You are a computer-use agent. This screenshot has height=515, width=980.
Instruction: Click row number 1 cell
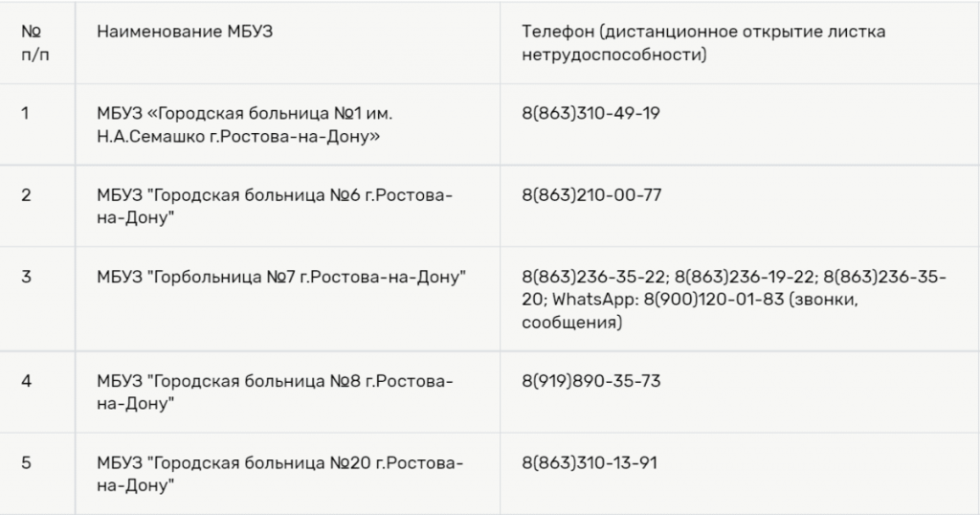[25, 113]
